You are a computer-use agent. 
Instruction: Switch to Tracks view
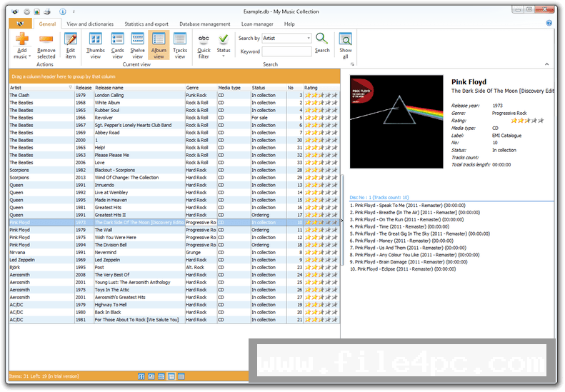(180, 46)
